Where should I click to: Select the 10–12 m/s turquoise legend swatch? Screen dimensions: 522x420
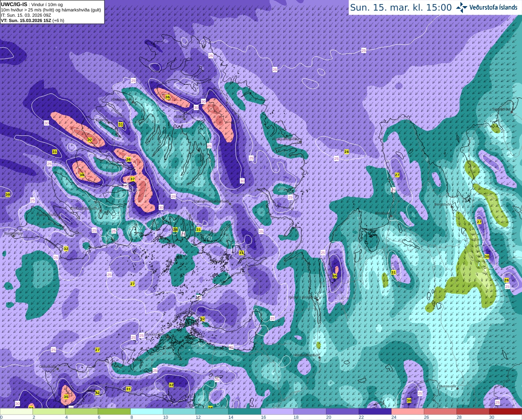coord(179,411)
